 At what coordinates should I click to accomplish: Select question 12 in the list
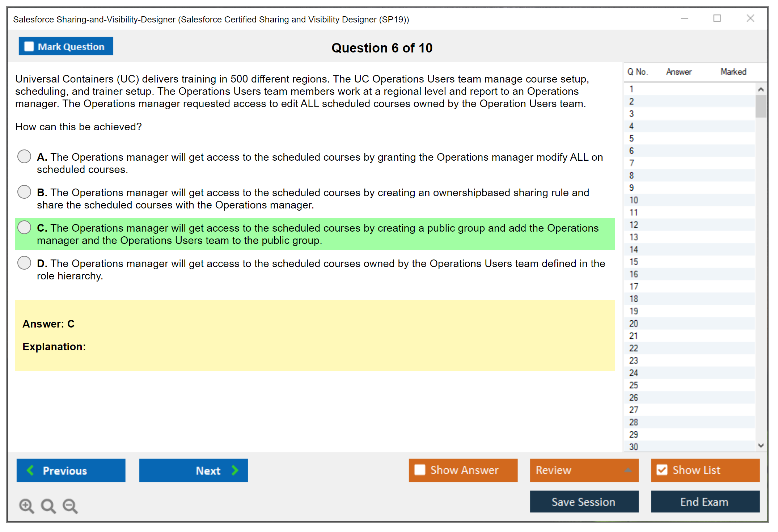click(634, 225)
